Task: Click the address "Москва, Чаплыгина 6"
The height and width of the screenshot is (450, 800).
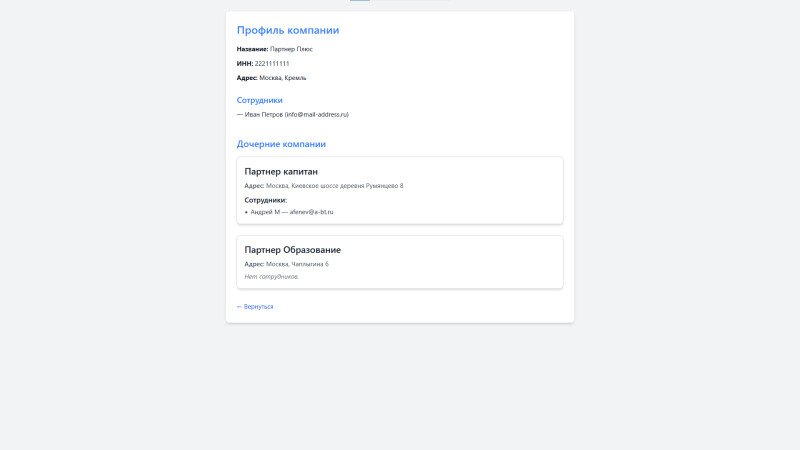Action: [x=297, y=264]
